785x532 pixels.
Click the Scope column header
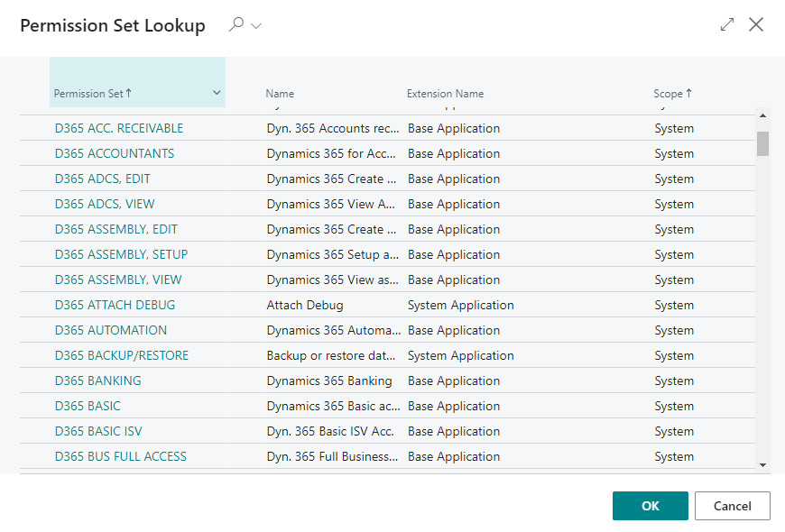click(x=672, y=94)
